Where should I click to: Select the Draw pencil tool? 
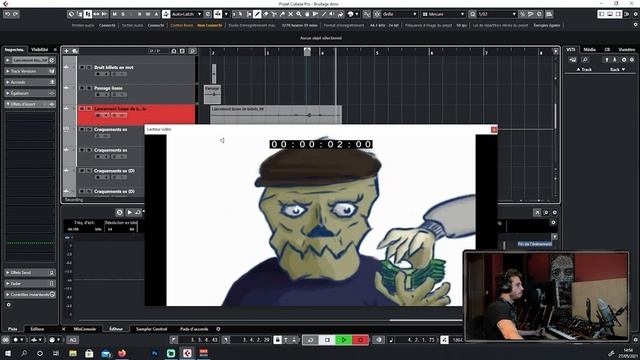pyautogui.click(x=257, y=14)
